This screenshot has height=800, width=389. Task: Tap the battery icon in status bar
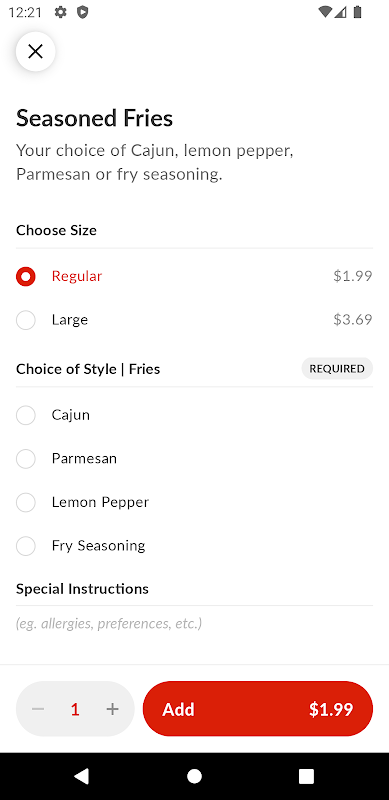pyautogui.click(x=357, y=12)
